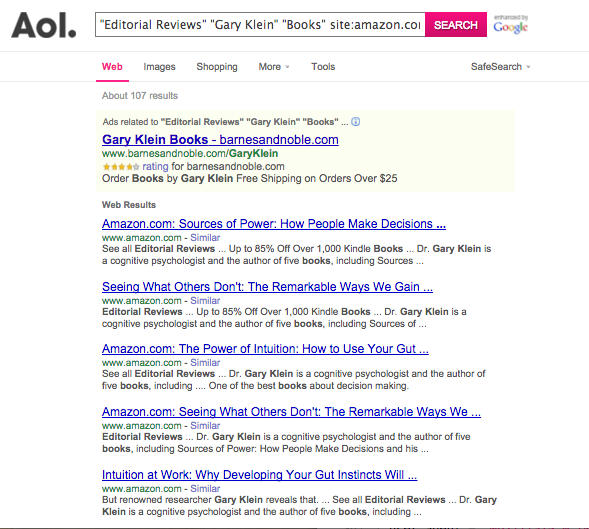Screen dimensions: 589x529
Task: Open 'Seeing What Others Don't: The Remarkable Ways We Gain' result
Action: point(267,287)
